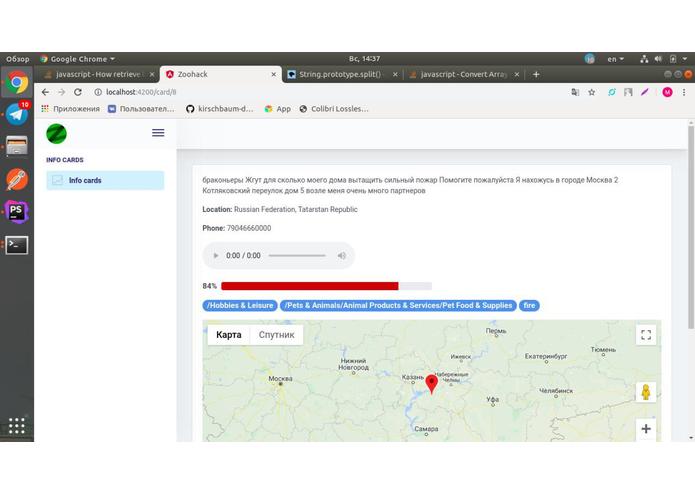Open the system network tray icon
The image size is (695, 494).
[644, 59]
